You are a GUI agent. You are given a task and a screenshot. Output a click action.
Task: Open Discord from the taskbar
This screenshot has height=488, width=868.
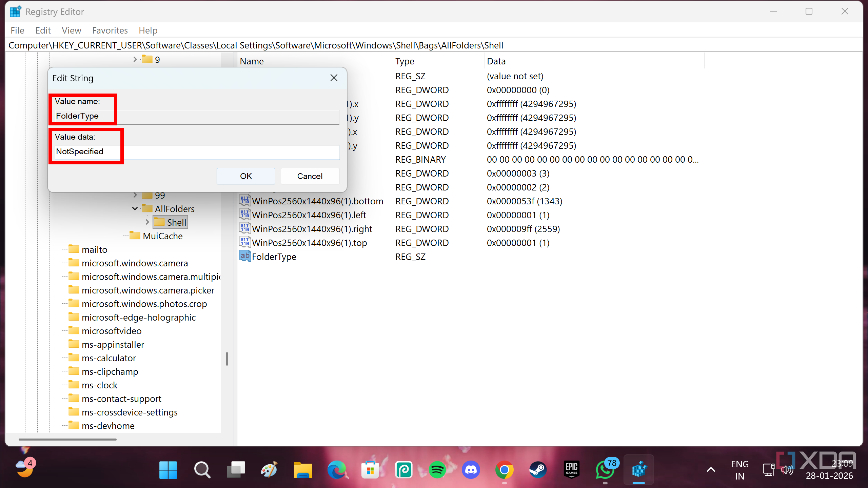click(471, 470)
